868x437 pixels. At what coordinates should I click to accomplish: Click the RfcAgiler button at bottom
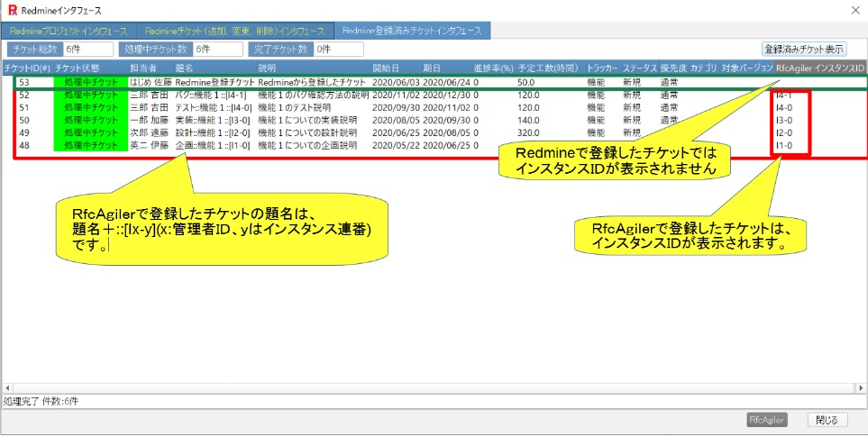tap(767, 420)
